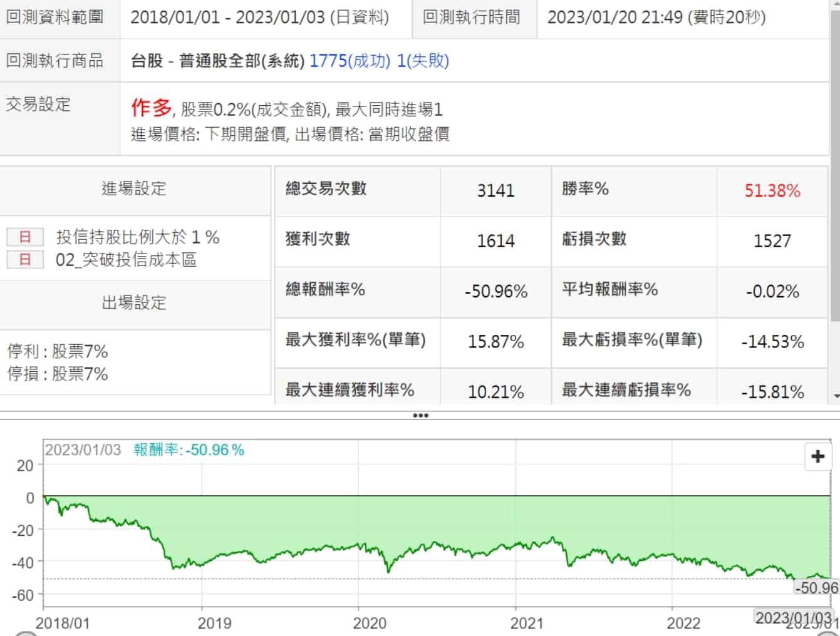Click daily icon beside 投信持股比例大於1%

pyautogui.click(x=25, y=237)
